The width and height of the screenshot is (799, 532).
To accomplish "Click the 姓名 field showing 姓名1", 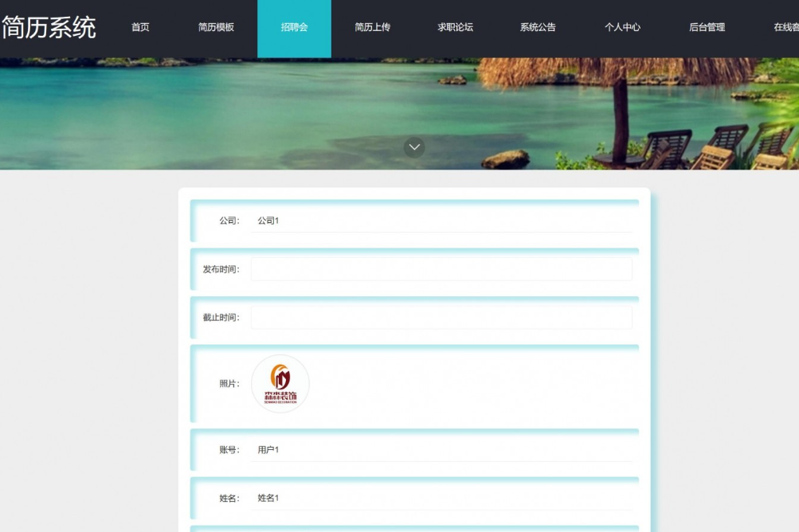I will [x=441, y=499].
